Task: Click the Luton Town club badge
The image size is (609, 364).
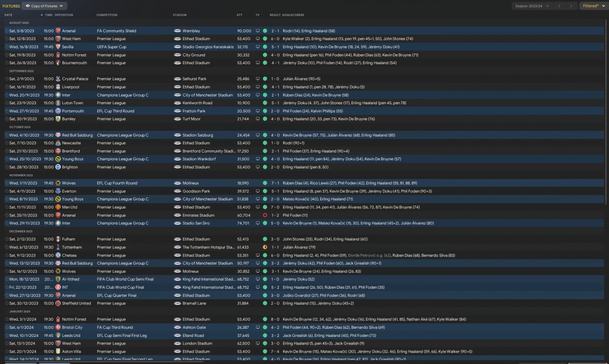Action: click(x=58, y=103)
